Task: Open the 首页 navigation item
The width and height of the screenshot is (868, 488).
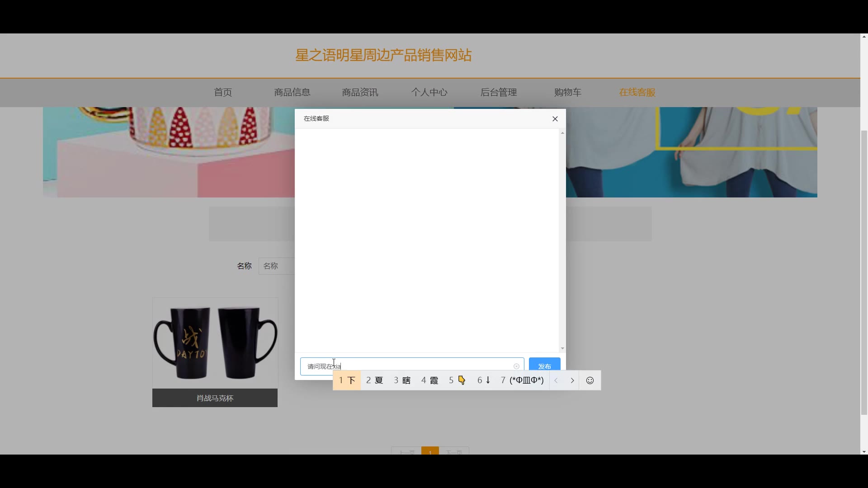Action: point(223,92)
